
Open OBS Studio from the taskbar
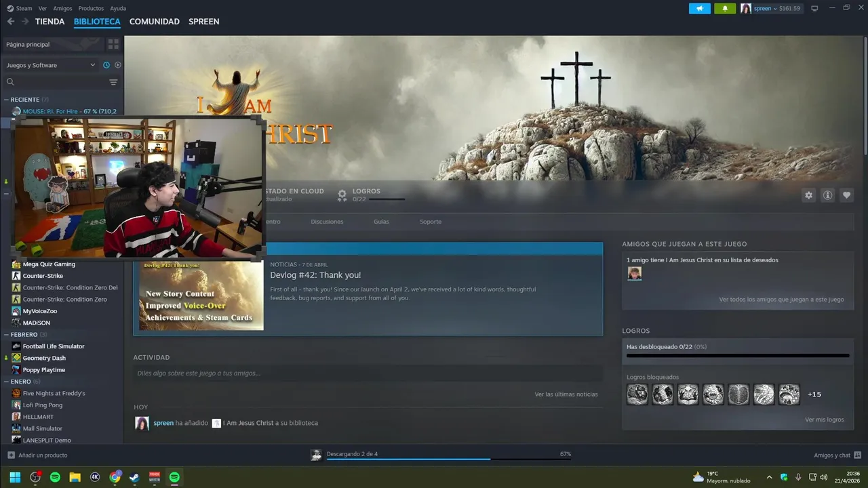tap(35, 477)
